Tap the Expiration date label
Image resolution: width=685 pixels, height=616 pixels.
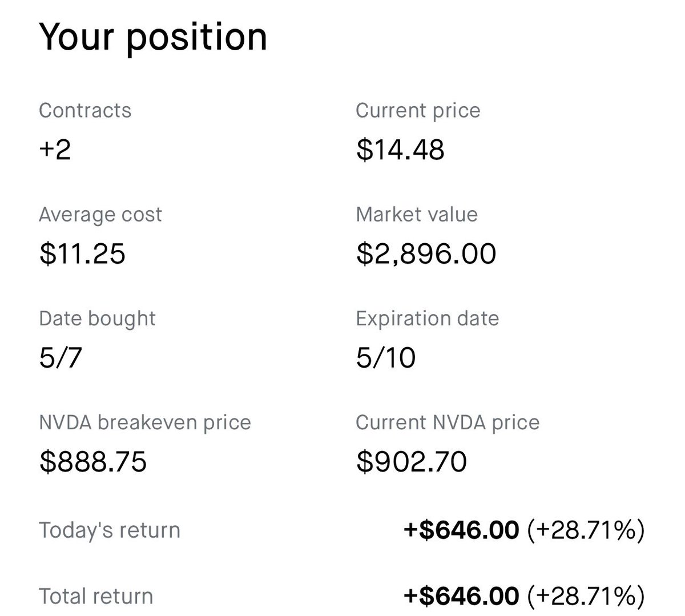[x=428, y=319]
